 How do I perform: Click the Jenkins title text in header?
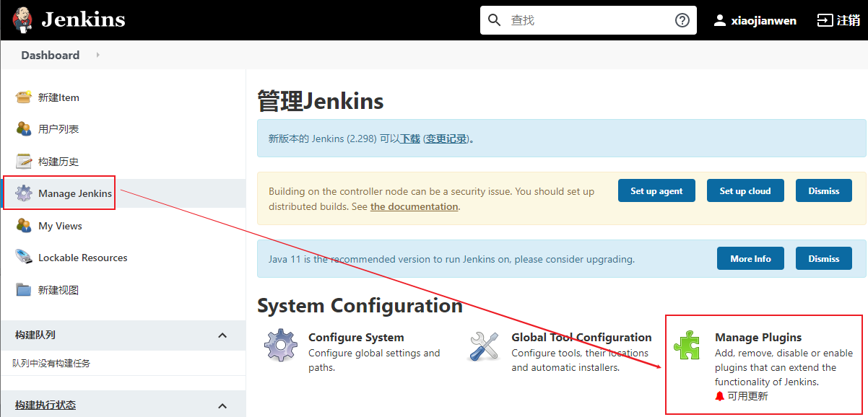pos(83,19)
